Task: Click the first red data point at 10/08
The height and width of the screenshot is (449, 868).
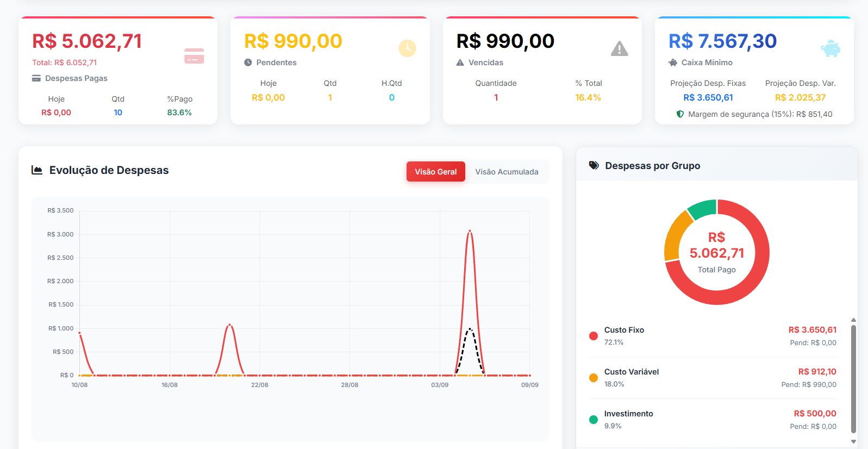Action: [x=80, y=333]
